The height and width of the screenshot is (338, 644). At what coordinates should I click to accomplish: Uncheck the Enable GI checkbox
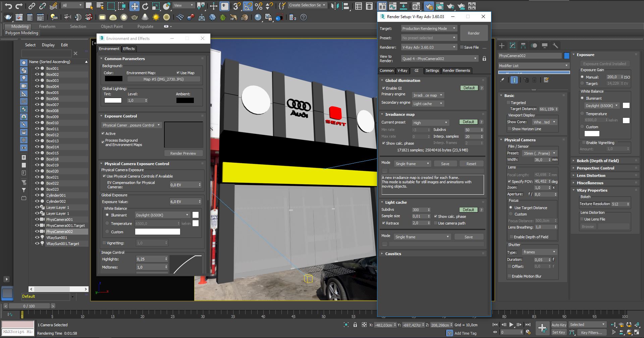(383, 88)
